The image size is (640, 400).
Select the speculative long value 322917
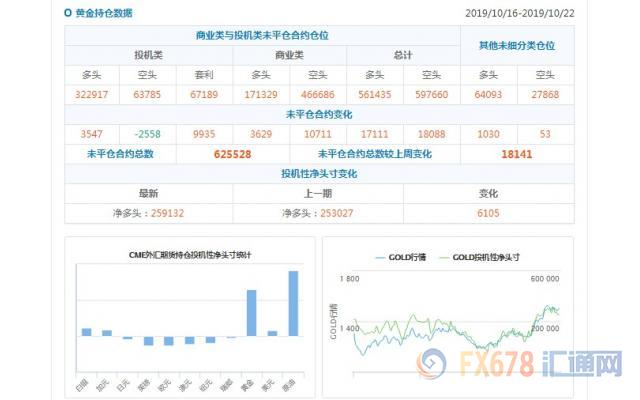pyautogui.click(x=91, y=95)
